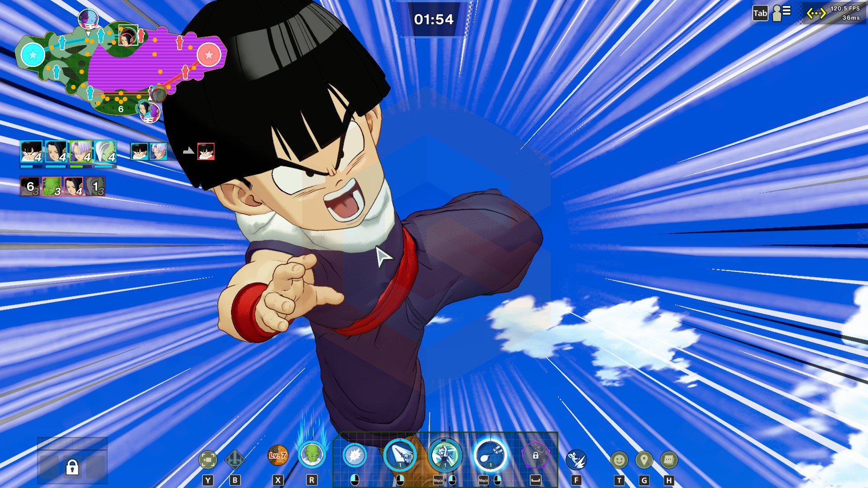Click the left mouse button hint icon under burst skill
Viewport: 868px width, 488px height.
tap(355, 480)
